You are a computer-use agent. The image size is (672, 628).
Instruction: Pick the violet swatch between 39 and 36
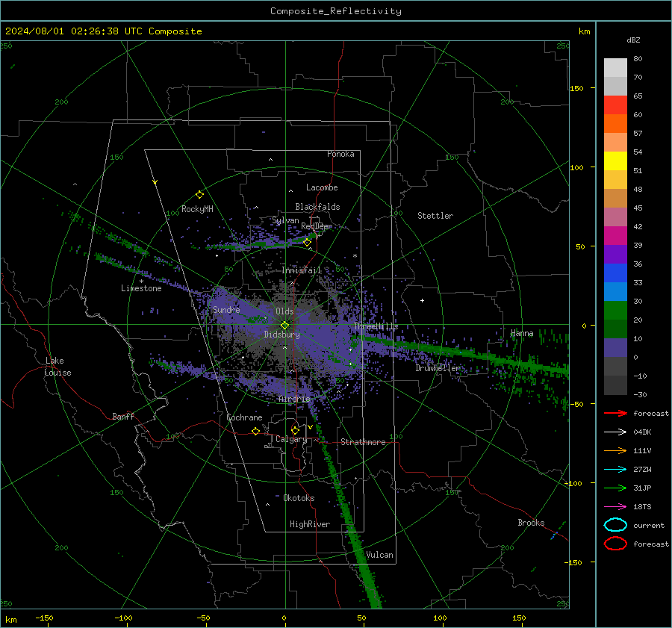pyautogui.click(x=615, y=254)
